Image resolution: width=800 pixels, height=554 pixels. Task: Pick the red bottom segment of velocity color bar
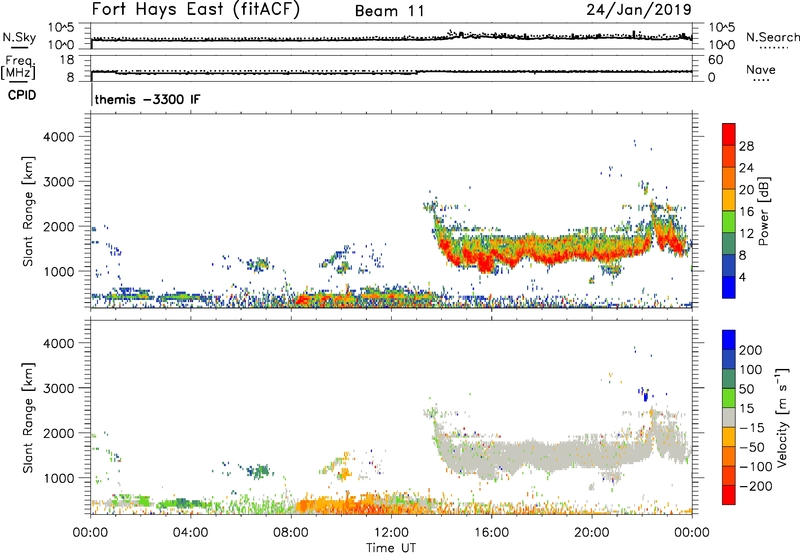pos(729,495)
